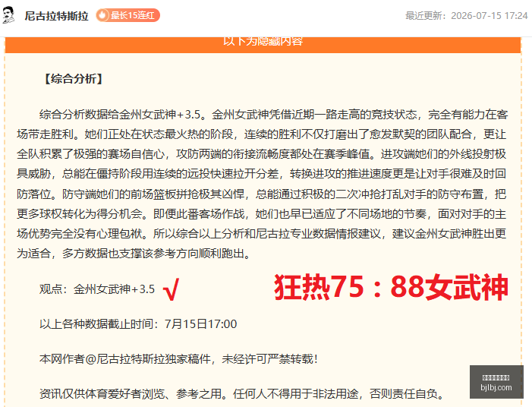
Task: Open author name 尼古拉特斯拉 profile
Action: pyautogui.click(x=56, y=16)
